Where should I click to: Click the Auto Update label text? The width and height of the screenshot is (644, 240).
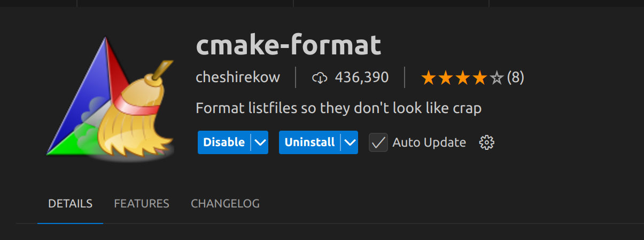point(429,142)
